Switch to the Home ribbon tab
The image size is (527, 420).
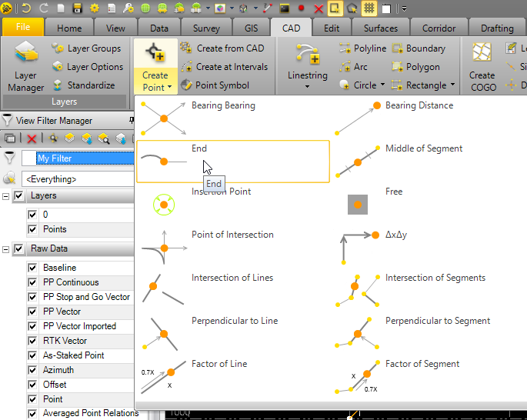tap(69, 28)
